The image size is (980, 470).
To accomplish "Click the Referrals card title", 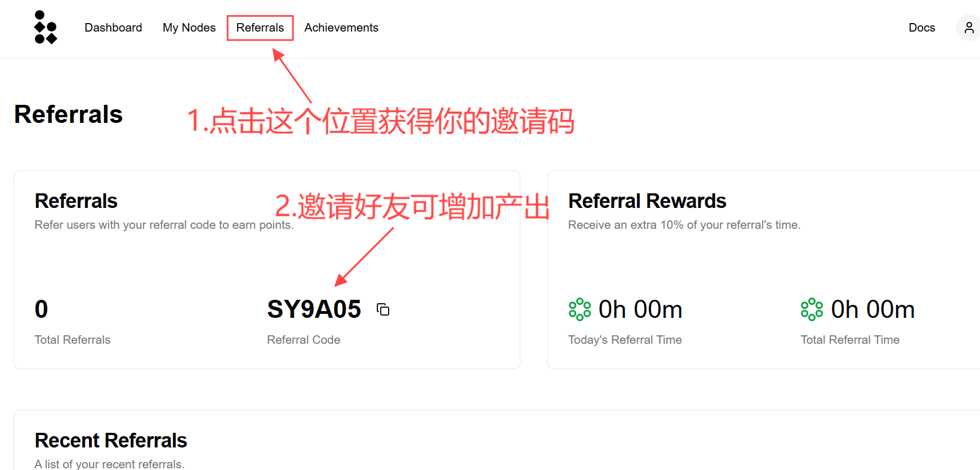I will coord(76,201).
